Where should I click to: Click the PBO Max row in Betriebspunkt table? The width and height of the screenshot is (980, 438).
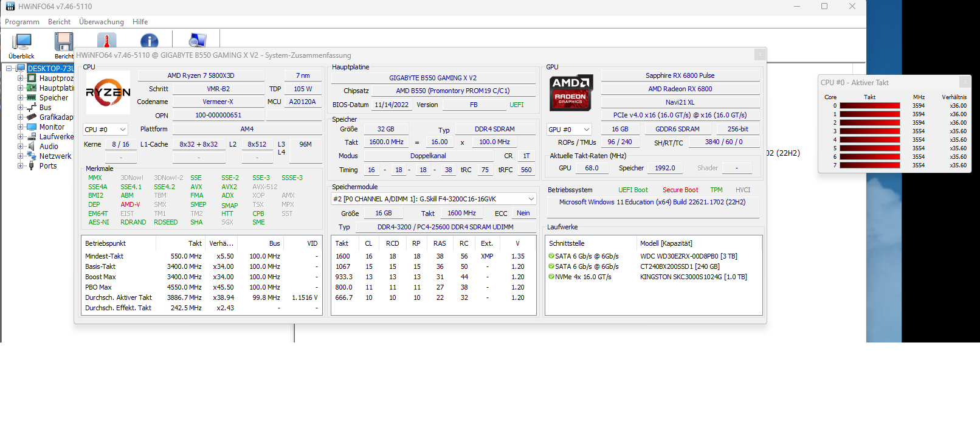click(201, 287)
